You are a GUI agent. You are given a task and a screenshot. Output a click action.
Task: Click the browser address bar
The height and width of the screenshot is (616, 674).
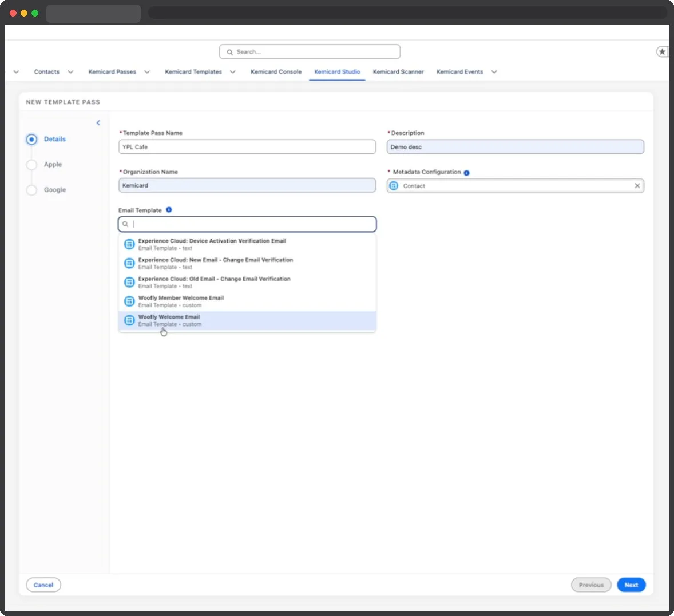[407, 13]
